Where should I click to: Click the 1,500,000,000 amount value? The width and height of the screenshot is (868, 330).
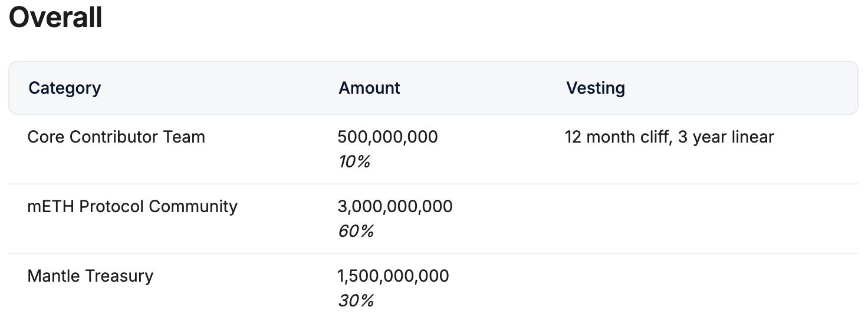point(393,276)
